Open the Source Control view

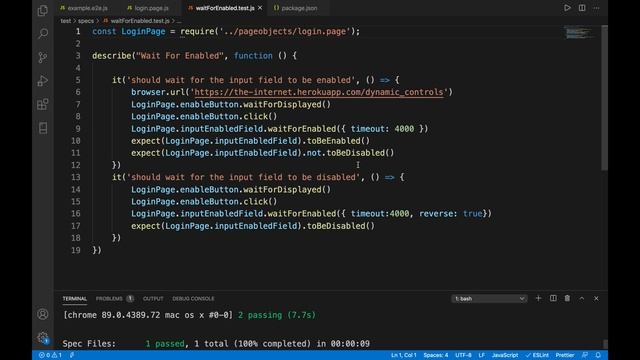click(x=42, y=57)
